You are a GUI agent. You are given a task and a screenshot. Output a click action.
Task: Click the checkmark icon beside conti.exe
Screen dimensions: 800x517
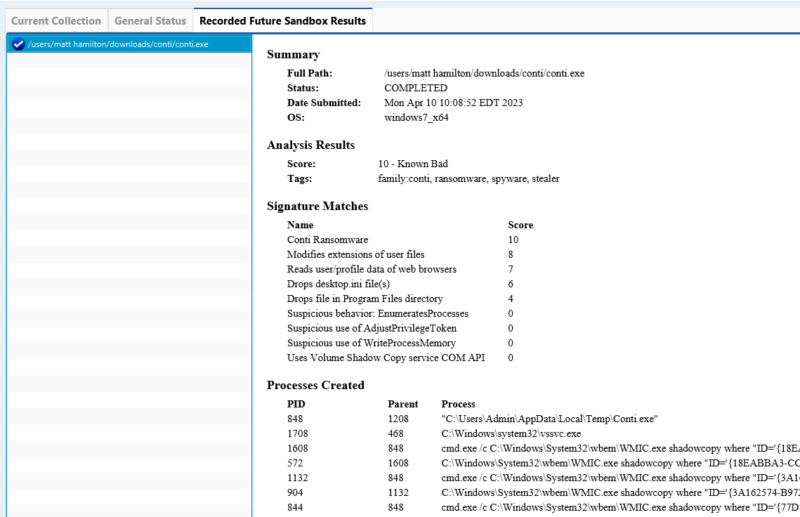pyautogui.click(x=18, y=44)
